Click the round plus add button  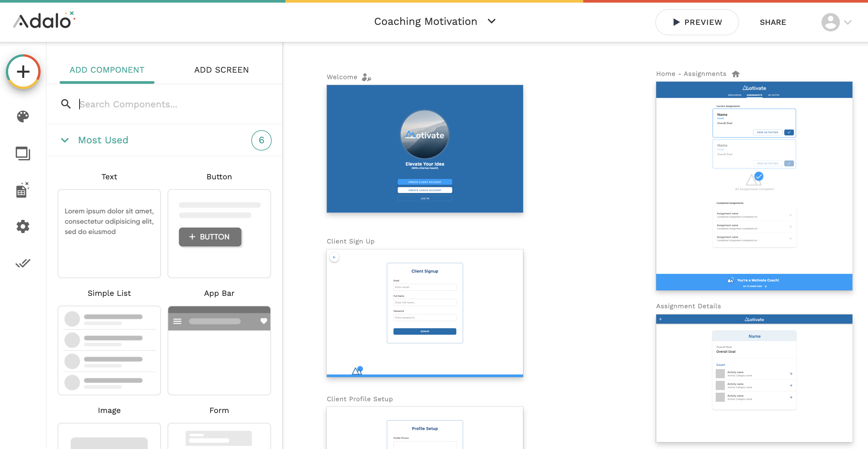click(x=23, y=71)
